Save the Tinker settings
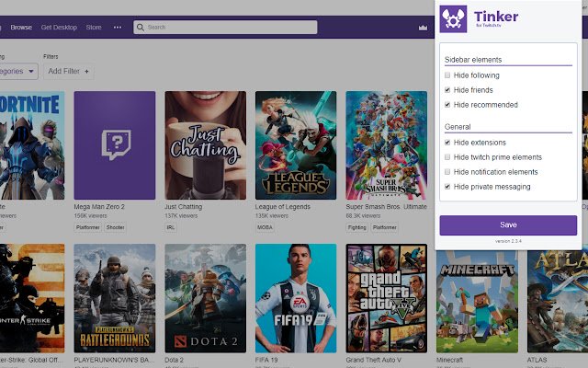 point(508,224)
